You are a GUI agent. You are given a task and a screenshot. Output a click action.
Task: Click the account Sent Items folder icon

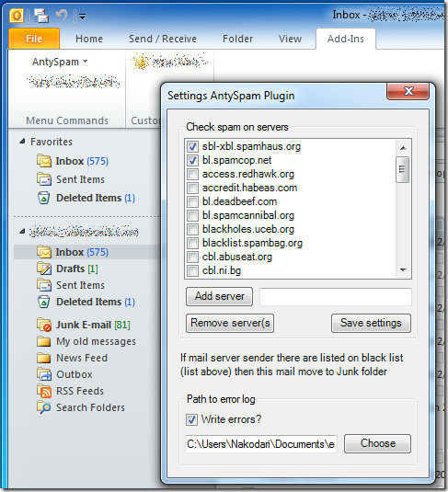point(44,285)
